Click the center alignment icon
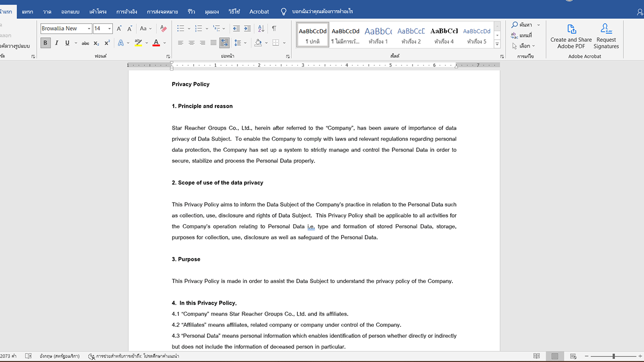Screen dimensions: 644x362 pos(192,43)
